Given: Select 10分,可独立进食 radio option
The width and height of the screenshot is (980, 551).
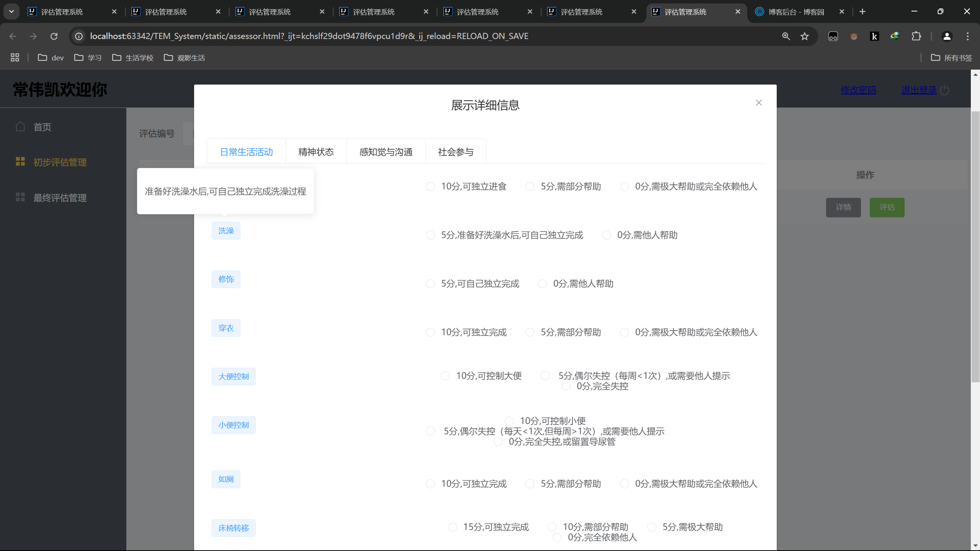Looking at the screenshot, I should [x=431, y=187].
